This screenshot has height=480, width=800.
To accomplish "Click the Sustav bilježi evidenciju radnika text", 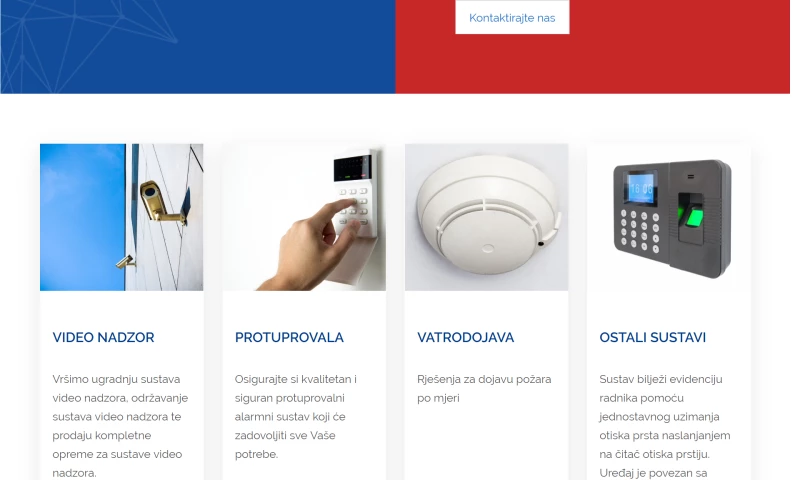I will pos(665,426).
